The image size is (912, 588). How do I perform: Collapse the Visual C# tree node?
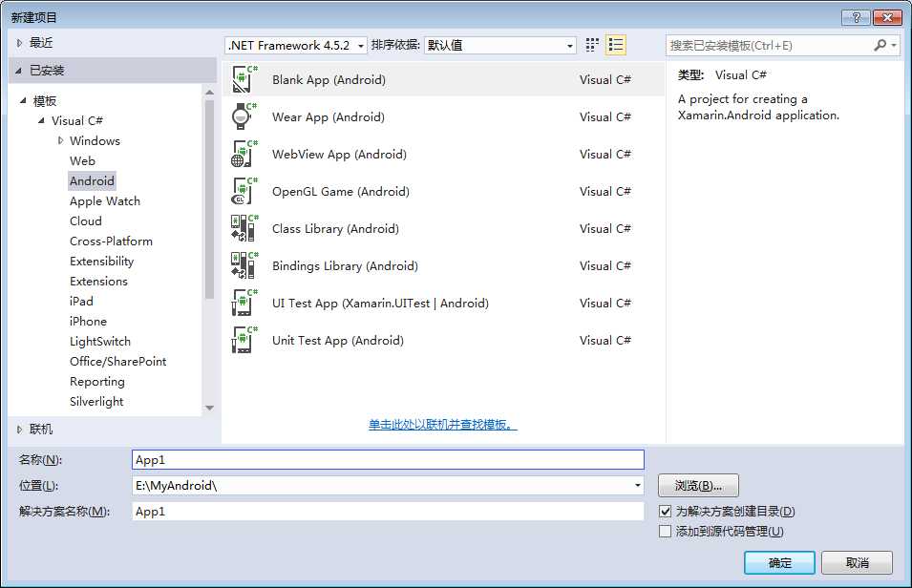pos(41,121)
